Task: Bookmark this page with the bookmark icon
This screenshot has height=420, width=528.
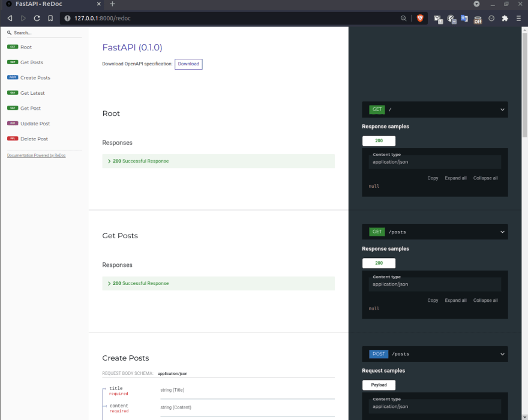Action: tap(50, 18)
